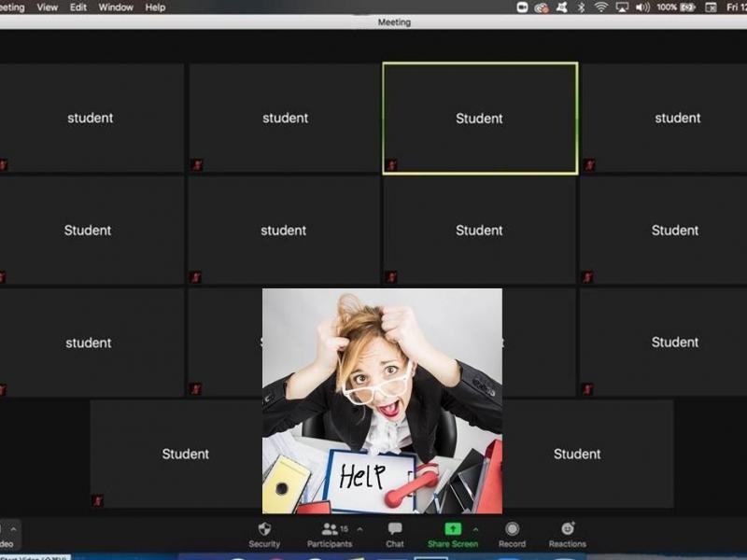Open the Help menu
Screen dimensions: 747x560
pyautogui.click(x=156, y=7)
